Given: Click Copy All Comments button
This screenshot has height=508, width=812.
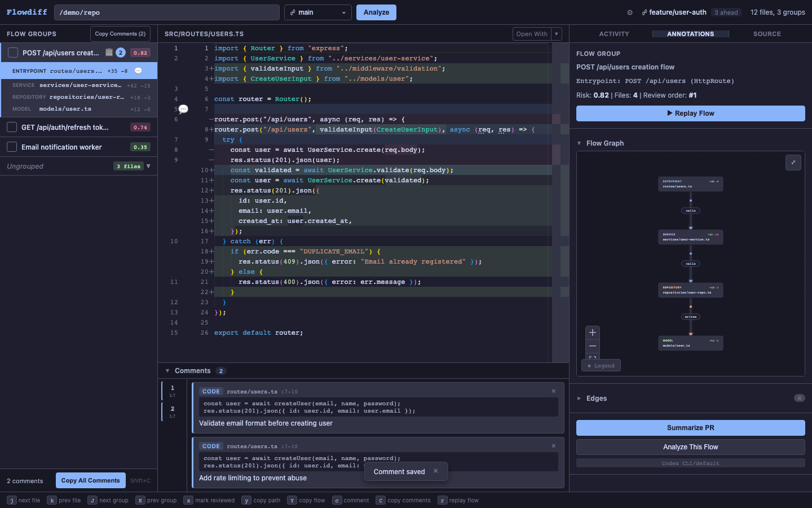Looking at the screenshot, I should (x=91, y=480).
